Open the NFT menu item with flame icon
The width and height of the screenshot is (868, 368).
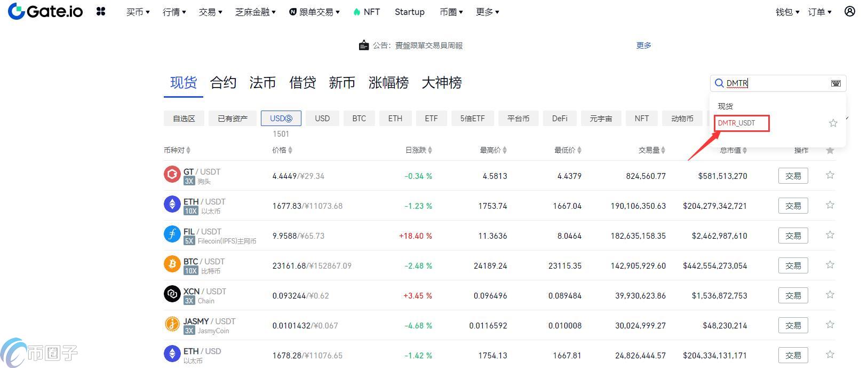pos(367,12)
